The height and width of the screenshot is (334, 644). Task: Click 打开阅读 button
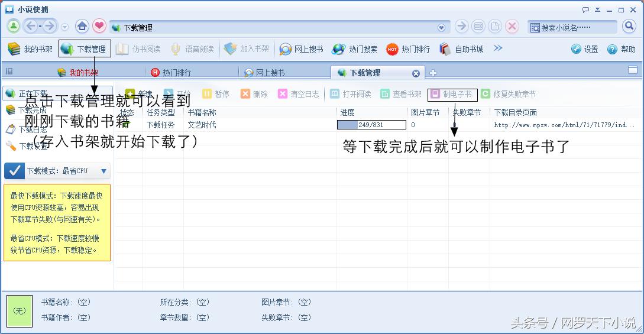click(351, 94)
